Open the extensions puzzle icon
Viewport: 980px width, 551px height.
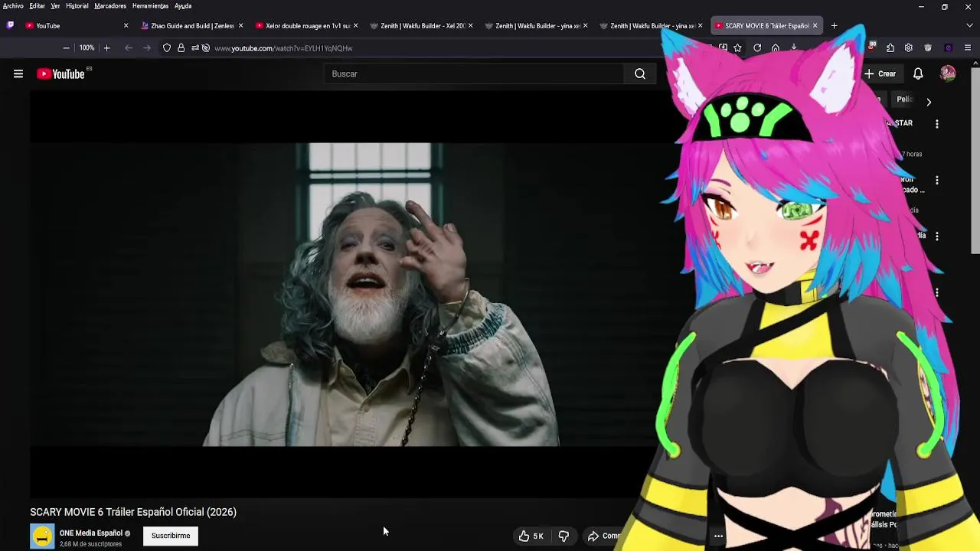coord(890,48)
